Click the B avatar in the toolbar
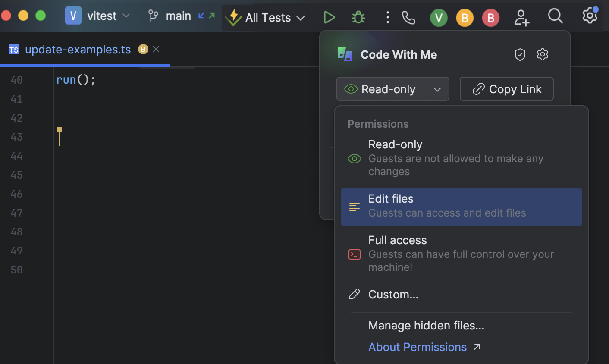Screen dimensions: 609x364 465,17
